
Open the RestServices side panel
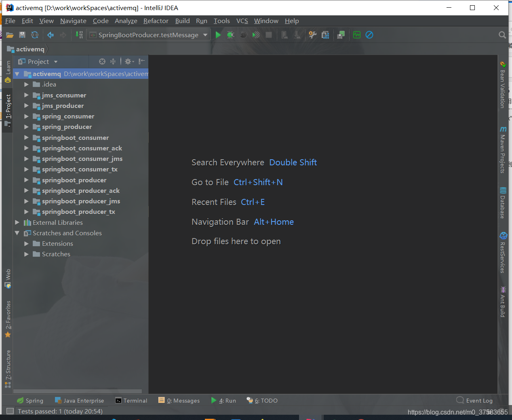click(503, 253)
